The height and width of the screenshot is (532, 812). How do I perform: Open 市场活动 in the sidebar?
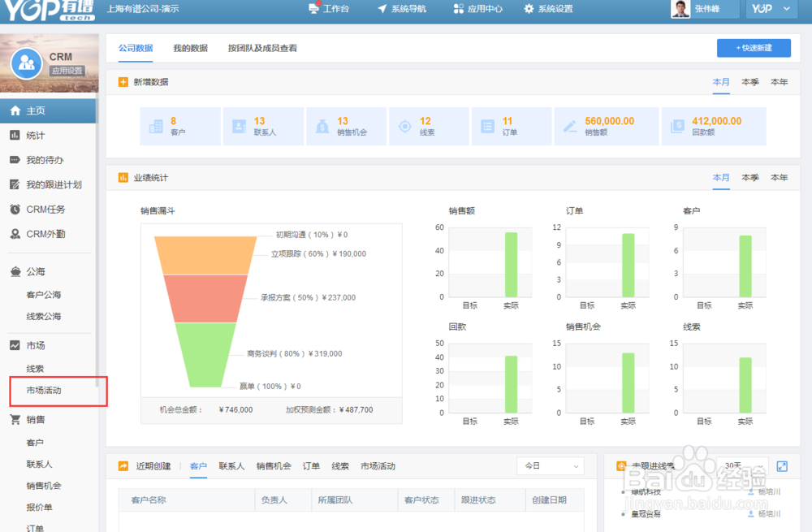(44, 390)
